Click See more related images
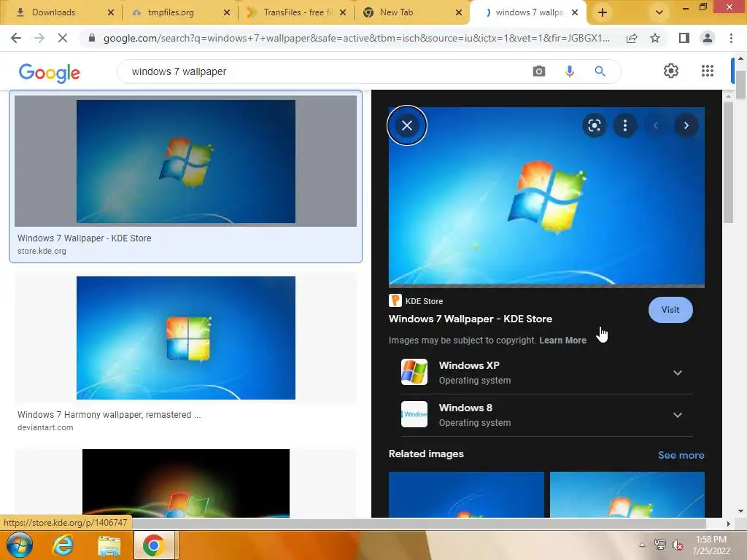747x560 pixels. (x=681, y=455)
